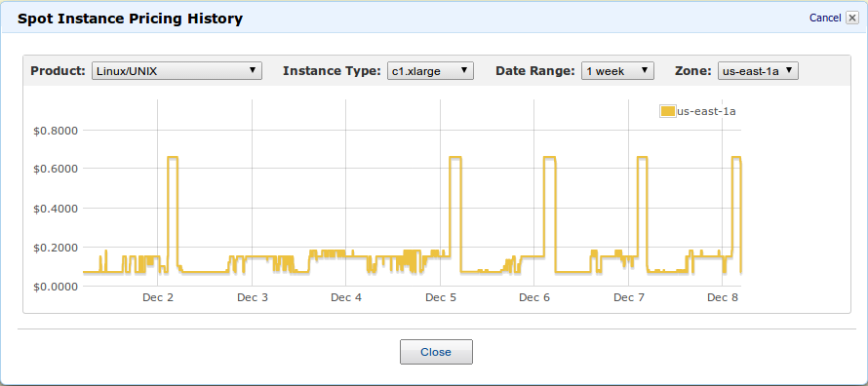Click the Dec 3 axis label

tap(253, 297)
